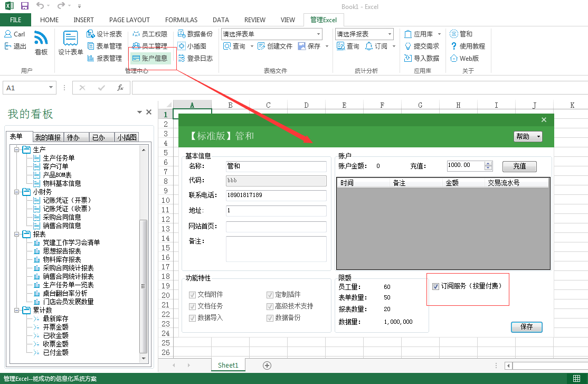588x384 pixels.
Task: Collapse the 生产 tree node
Action: coord(16,150)
